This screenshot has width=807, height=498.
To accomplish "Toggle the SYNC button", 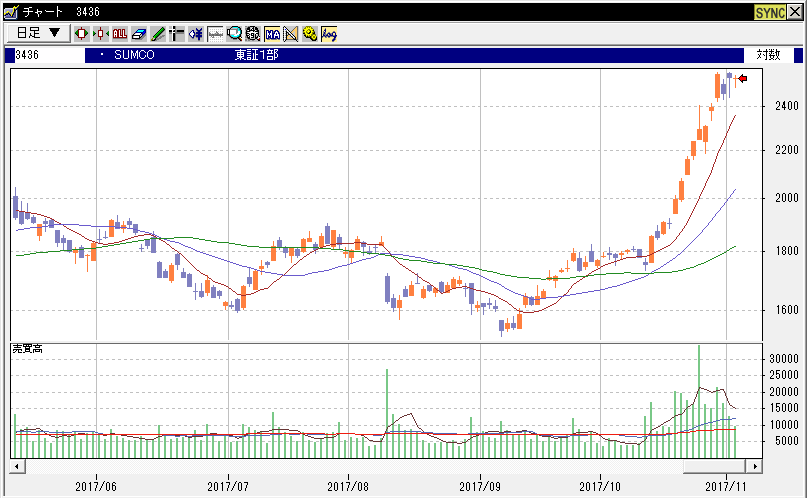I will 769,11.
